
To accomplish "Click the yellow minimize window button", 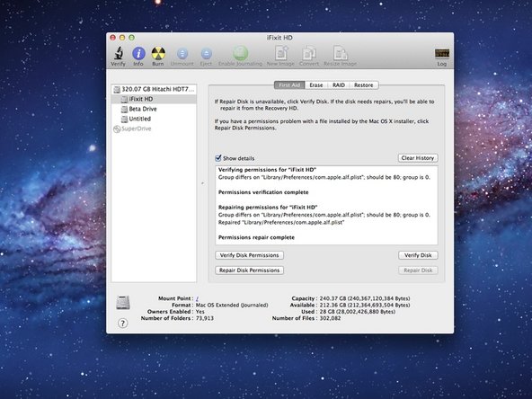I will pyautogui.click(x=122, y=38).
